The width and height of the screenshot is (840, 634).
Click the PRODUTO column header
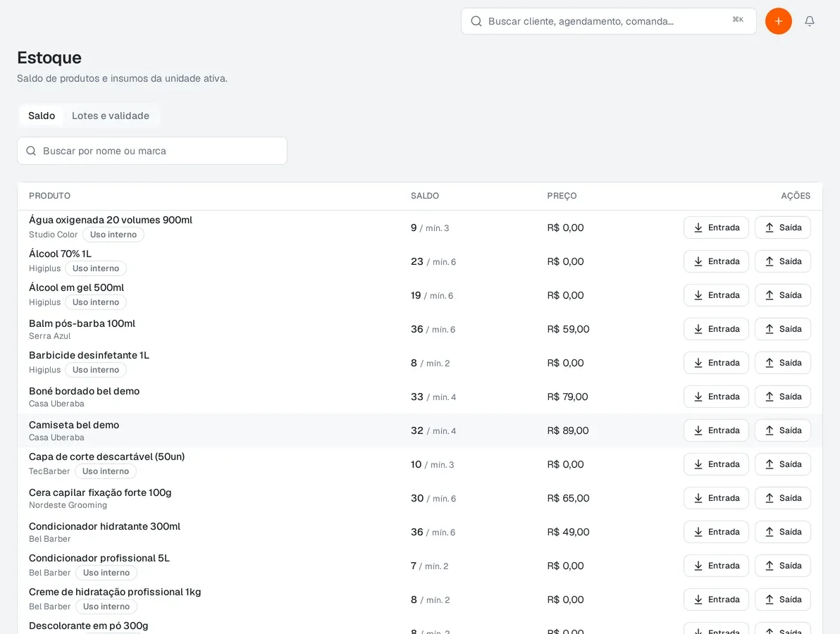click(50, 196)
